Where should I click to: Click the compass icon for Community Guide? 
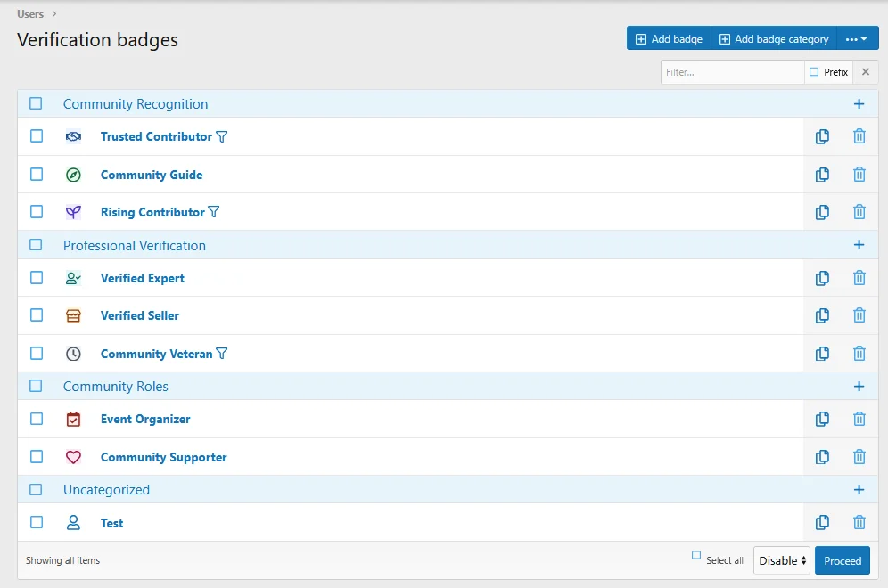(73, 175)
